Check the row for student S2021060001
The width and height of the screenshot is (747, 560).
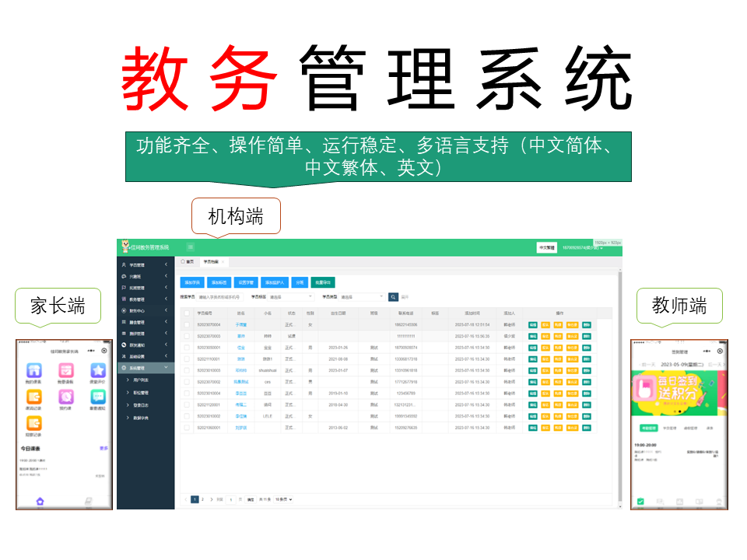click(x=187, y=428)
